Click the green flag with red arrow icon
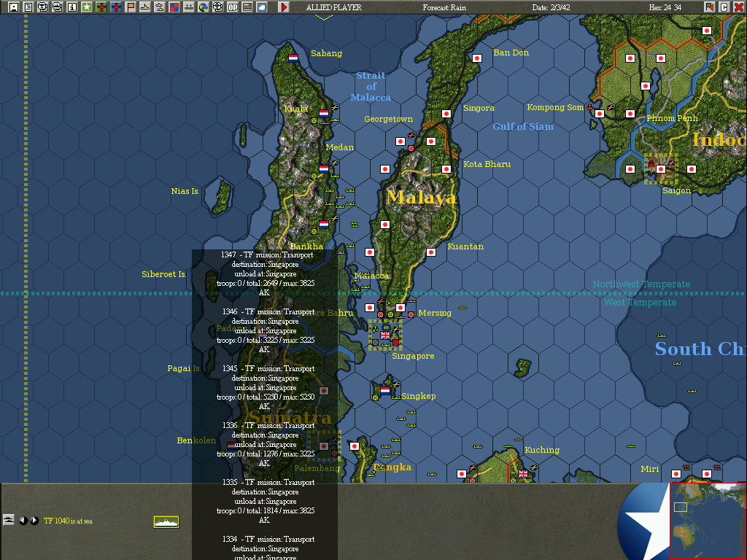The height and width of the screenshot is (560, 747). pos(709,7)
